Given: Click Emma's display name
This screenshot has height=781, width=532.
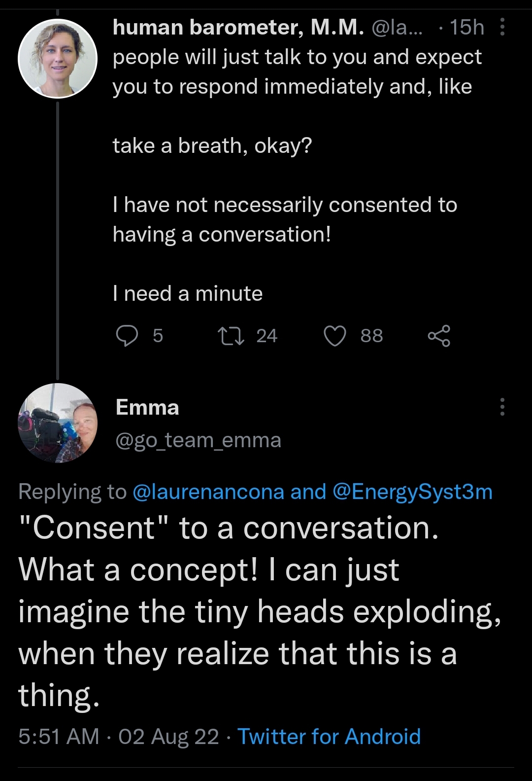Looking at the screenshot, I should 147,408.
